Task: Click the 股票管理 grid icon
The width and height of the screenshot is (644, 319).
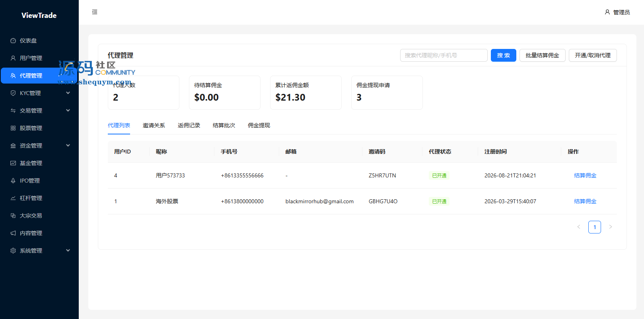Action: coord(13,128)
